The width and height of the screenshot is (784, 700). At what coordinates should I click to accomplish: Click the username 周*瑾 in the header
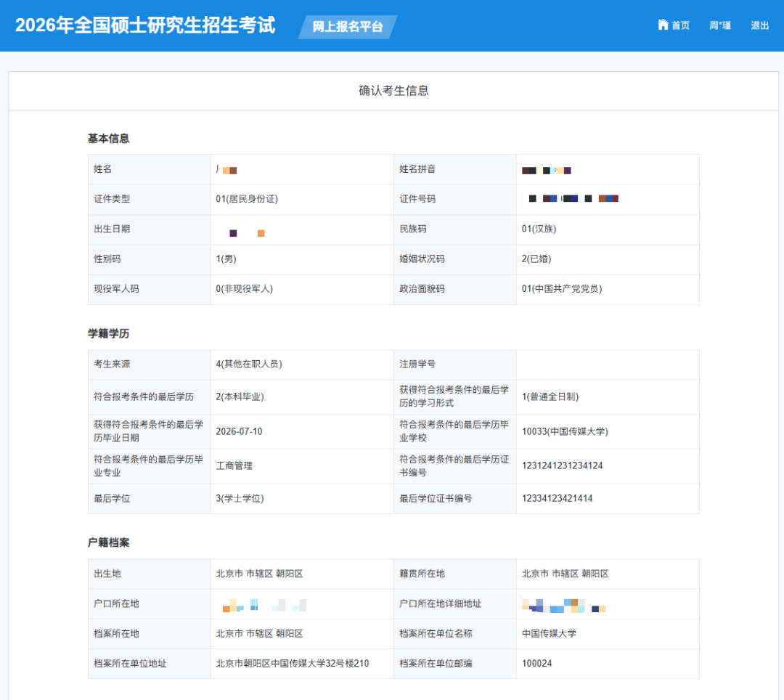[719, 25]
